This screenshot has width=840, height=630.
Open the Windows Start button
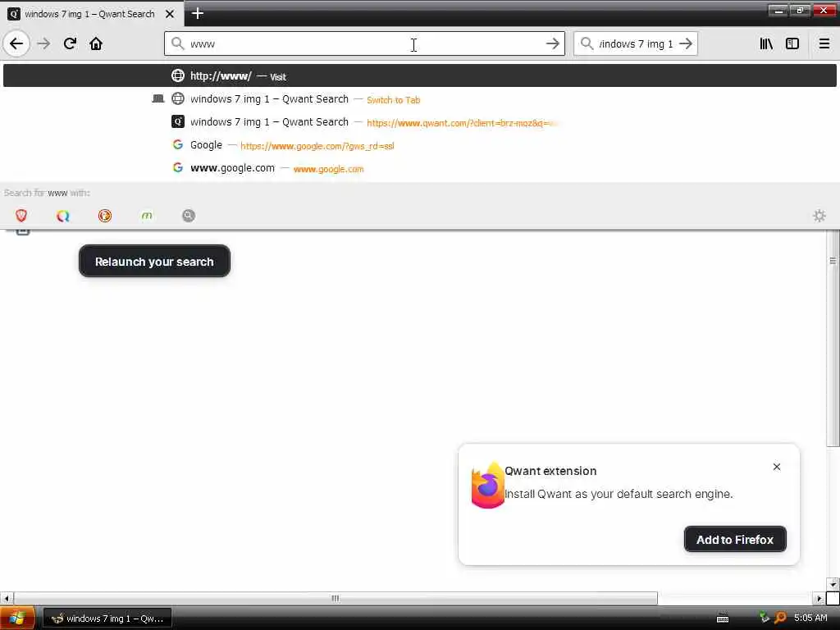pyautogui.click(x=17, y=619)
